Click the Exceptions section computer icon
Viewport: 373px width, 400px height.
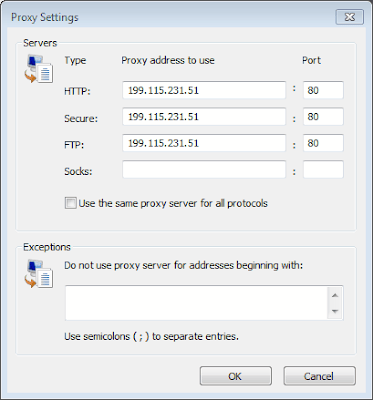(39, 274)
